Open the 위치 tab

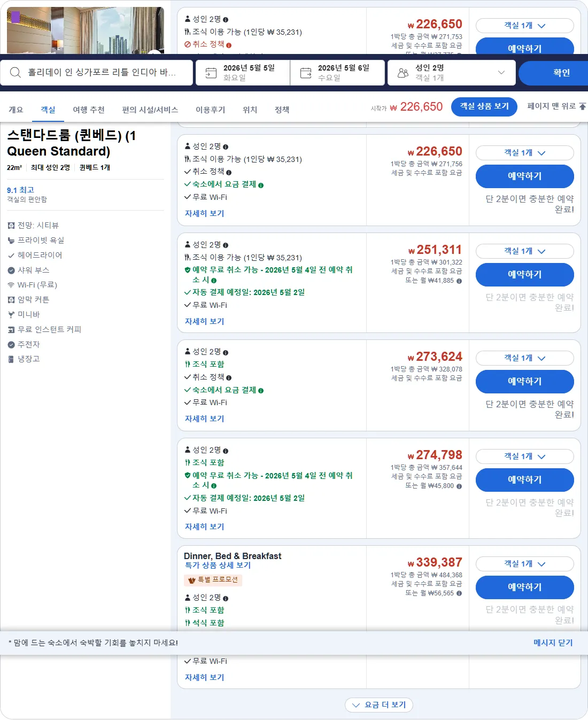pos(250,110)
